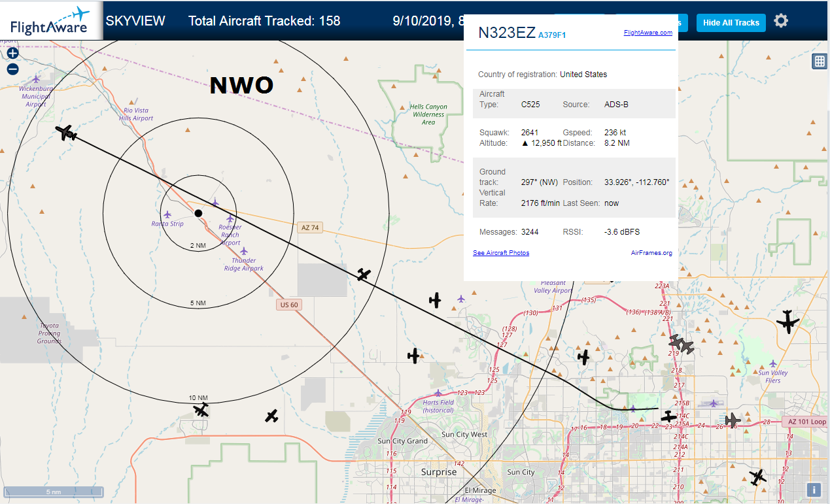
Task: Toggle the aircraft table grid icon
Action: tap(819, 61)
